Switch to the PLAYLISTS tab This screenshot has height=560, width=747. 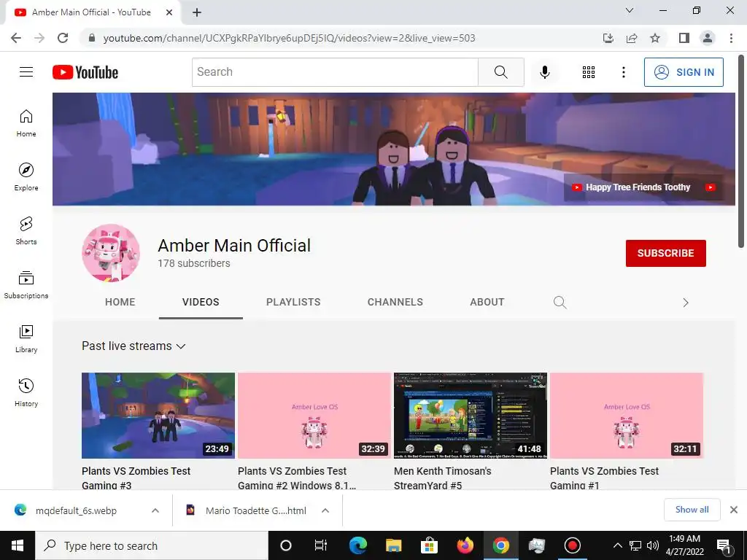(293, 303)
